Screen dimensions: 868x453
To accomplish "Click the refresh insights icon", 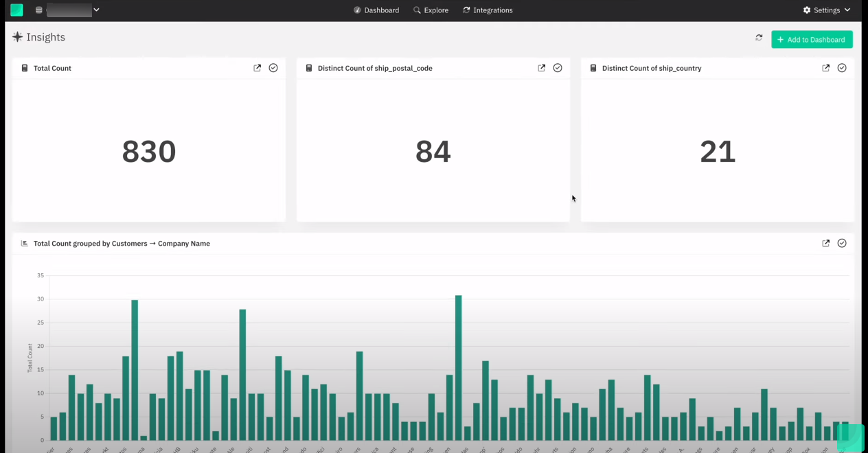I will [759, 38].
